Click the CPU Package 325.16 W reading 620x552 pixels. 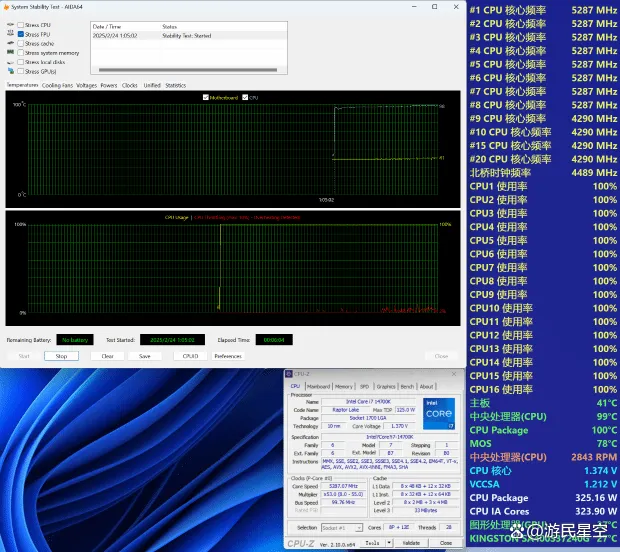tap(596, 498)
